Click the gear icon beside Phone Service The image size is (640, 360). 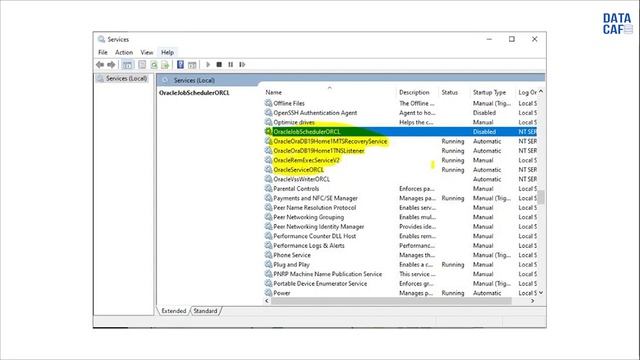[268, 254]
